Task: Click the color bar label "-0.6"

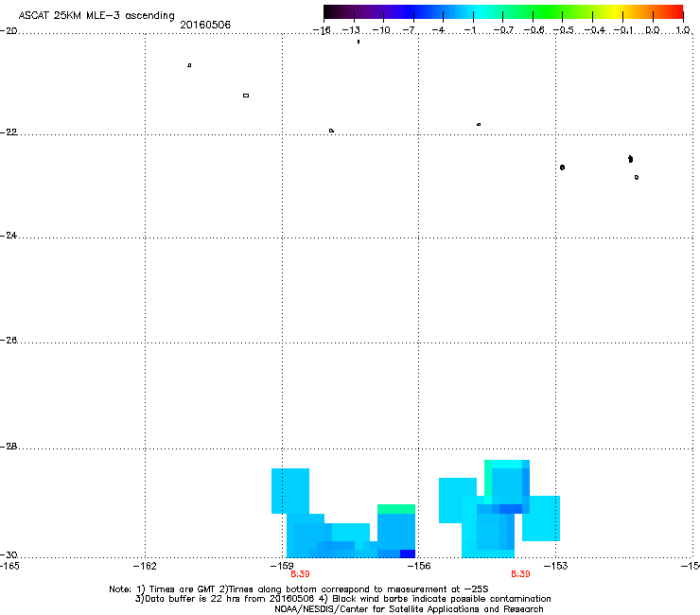Action: [x=533, y=30]
